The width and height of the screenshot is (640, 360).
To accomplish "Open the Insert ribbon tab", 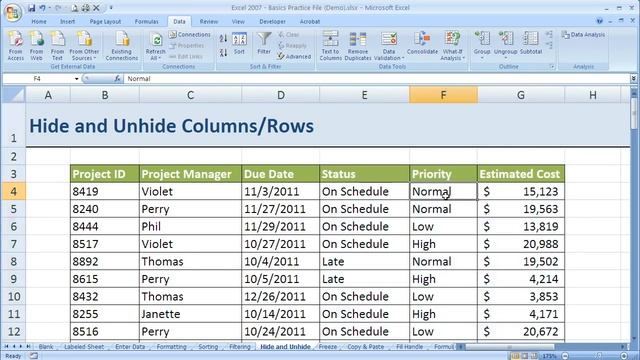I will (67, 22).
